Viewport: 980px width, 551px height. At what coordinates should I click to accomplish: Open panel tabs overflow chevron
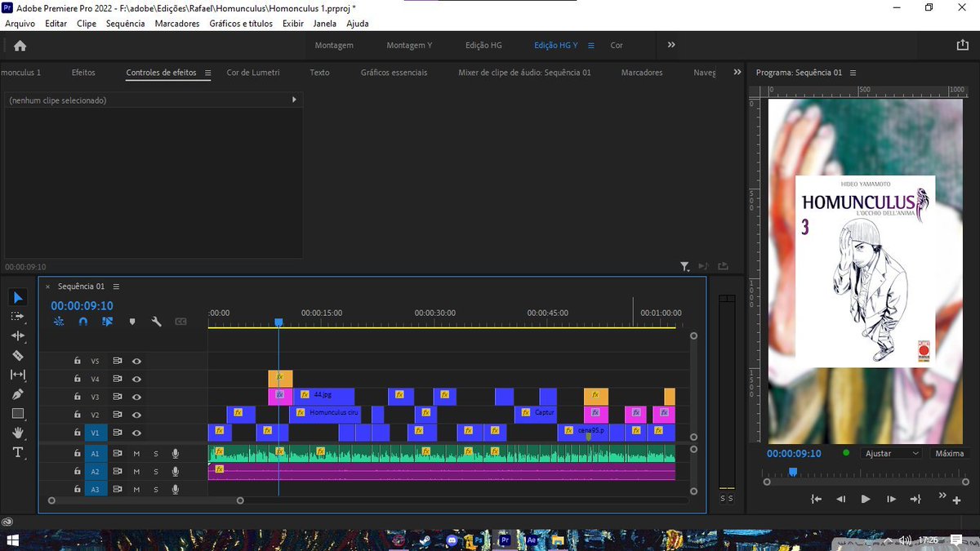click(x=737, y=72)
